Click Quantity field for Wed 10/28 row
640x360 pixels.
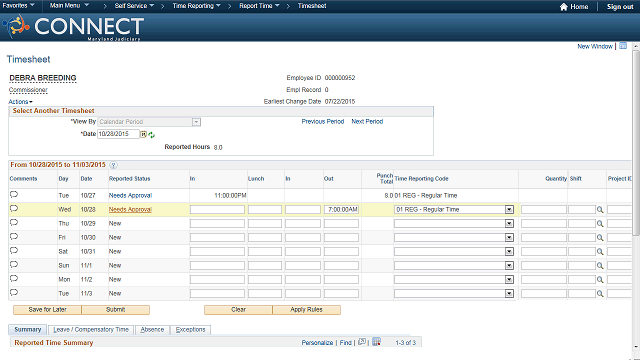[x=544, y=210]
